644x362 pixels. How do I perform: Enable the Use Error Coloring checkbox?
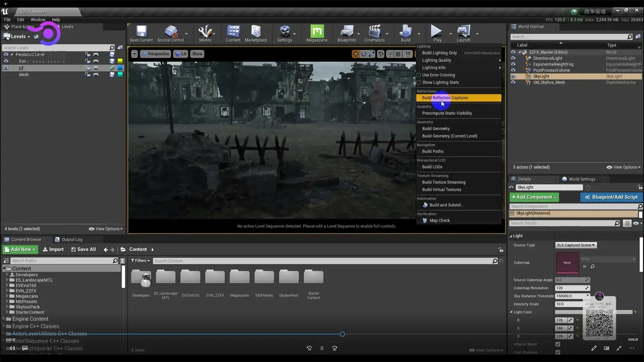click(x=419, y=75)
